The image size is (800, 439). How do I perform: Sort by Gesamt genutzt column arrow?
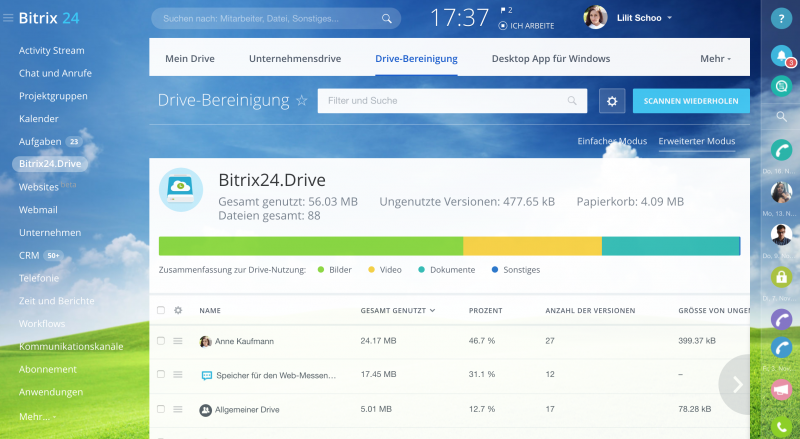pos(432,311)
